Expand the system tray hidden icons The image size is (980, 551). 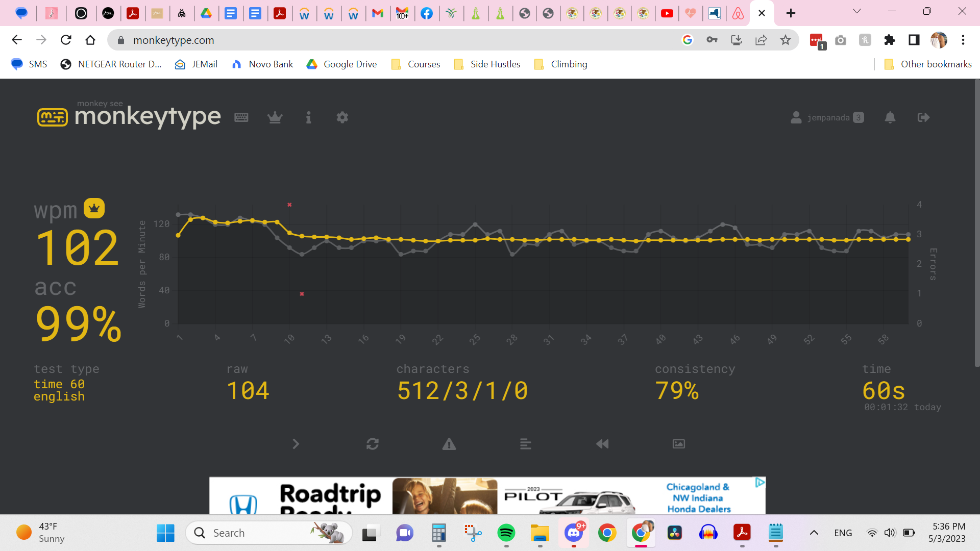(x=814, y=533)
